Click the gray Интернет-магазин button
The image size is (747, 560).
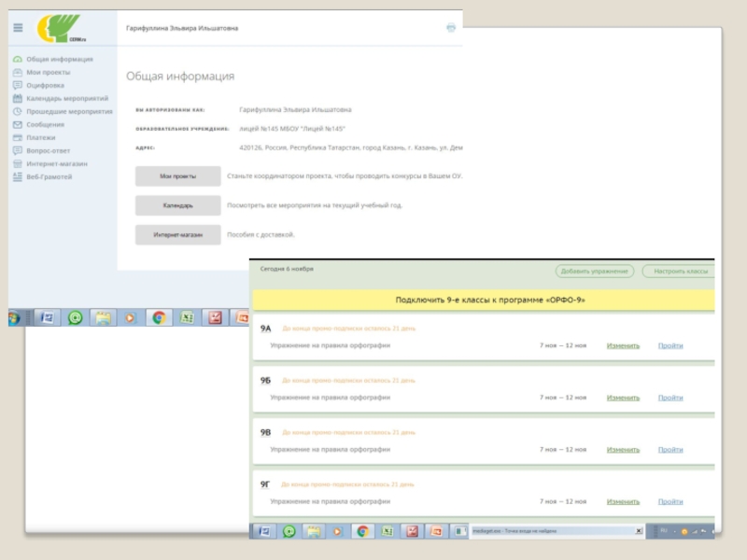(x=177, y=235)
